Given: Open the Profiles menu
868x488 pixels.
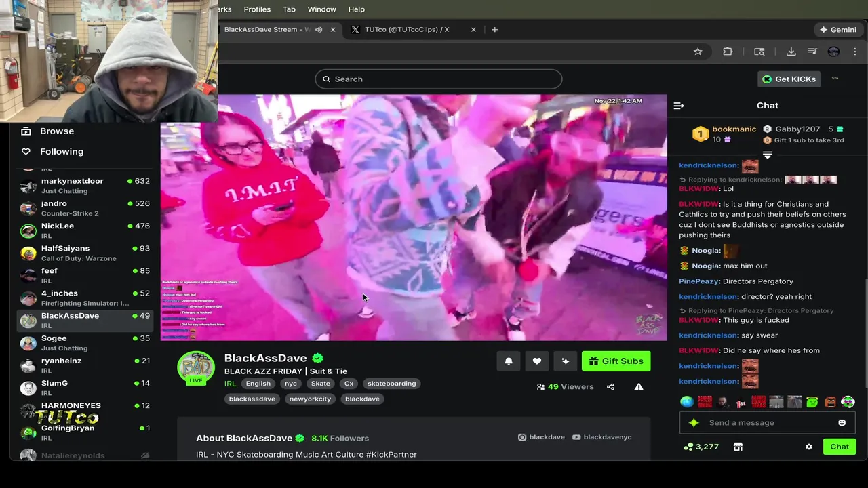Looking at the screenshot, I should tap(257, 9).
